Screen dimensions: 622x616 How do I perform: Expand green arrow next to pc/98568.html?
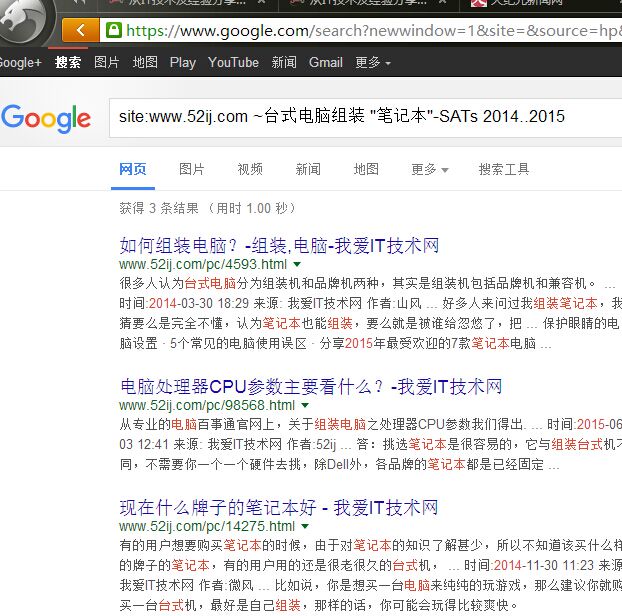305,405
